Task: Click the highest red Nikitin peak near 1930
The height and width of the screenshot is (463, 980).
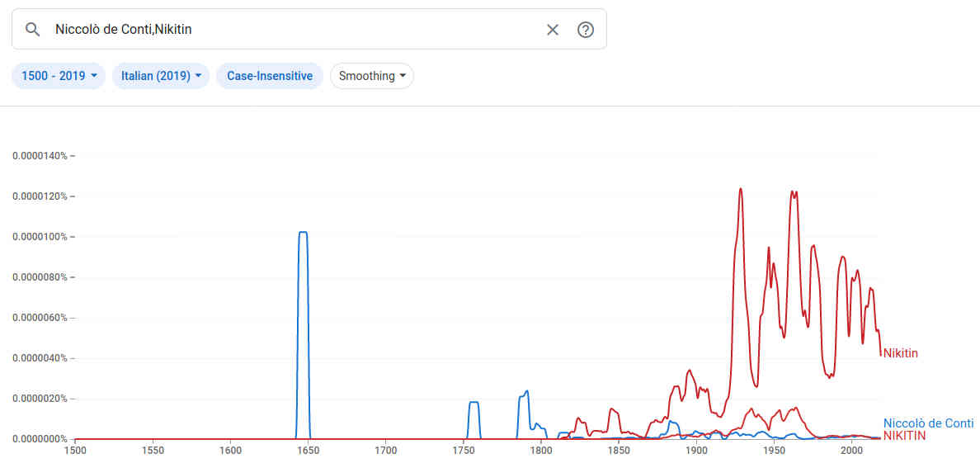Action: 741,189
